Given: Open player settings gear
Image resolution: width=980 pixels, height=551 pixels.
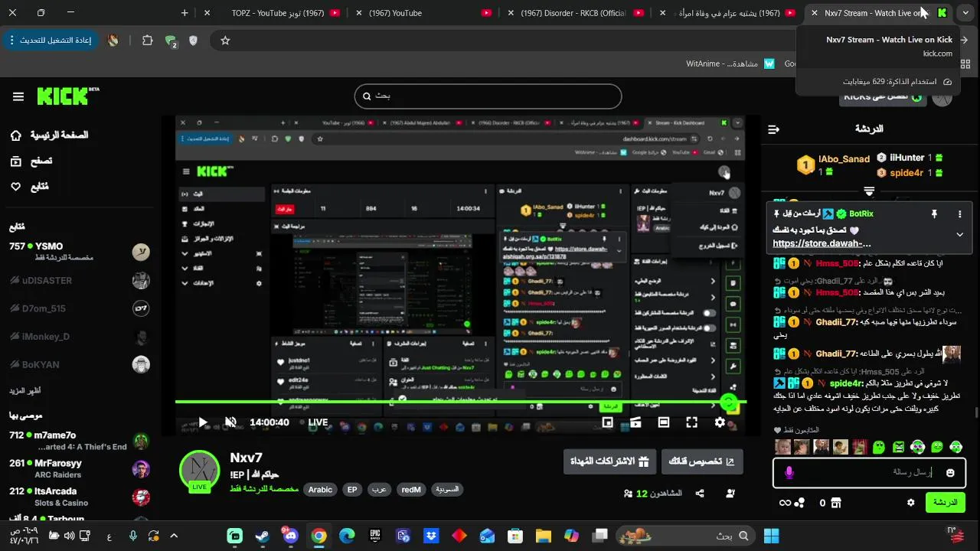Looking at the screenshot, I should click(x=720, y=422).
